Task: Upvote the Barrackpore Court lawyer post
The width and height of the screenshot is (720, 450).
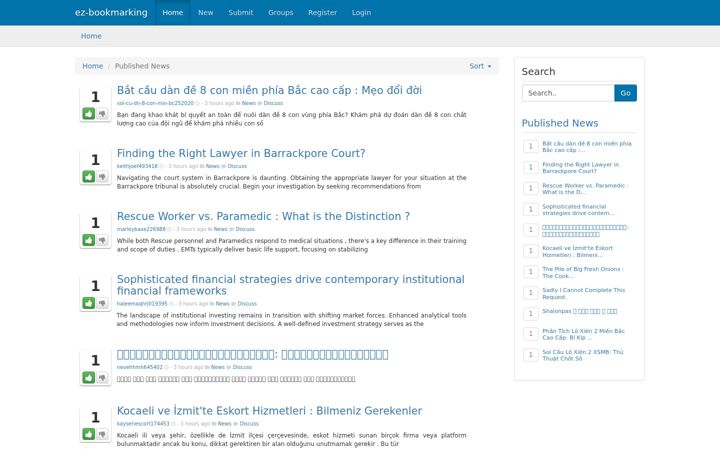Action: tap(89, 176)
